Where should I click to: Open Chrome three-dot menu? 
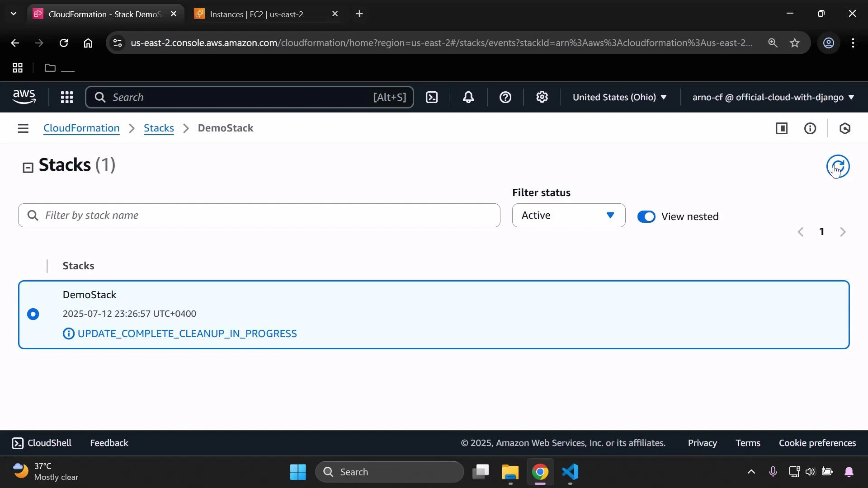853,43
